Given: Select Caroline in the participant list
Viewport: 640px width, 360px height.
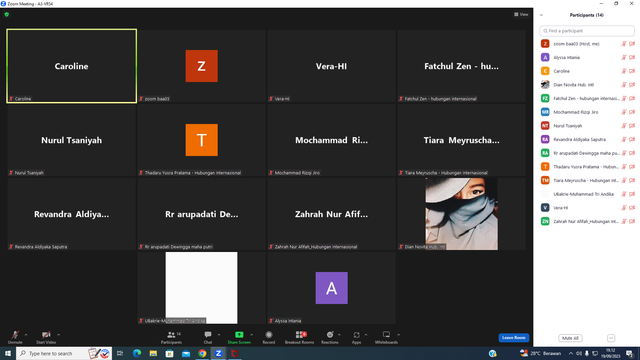Looking at the screenshot, I should coord(587,71).
